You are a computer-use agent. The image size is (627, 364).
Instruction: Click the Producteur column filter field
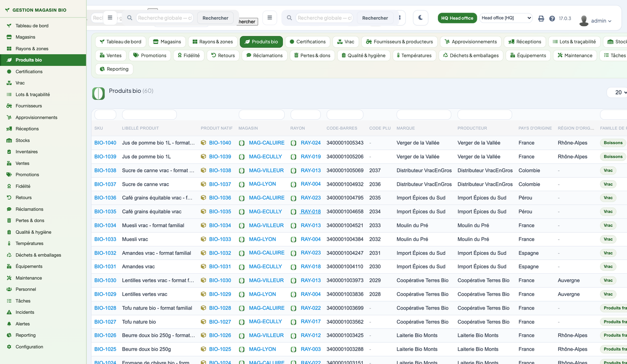[x=485, y=115]
